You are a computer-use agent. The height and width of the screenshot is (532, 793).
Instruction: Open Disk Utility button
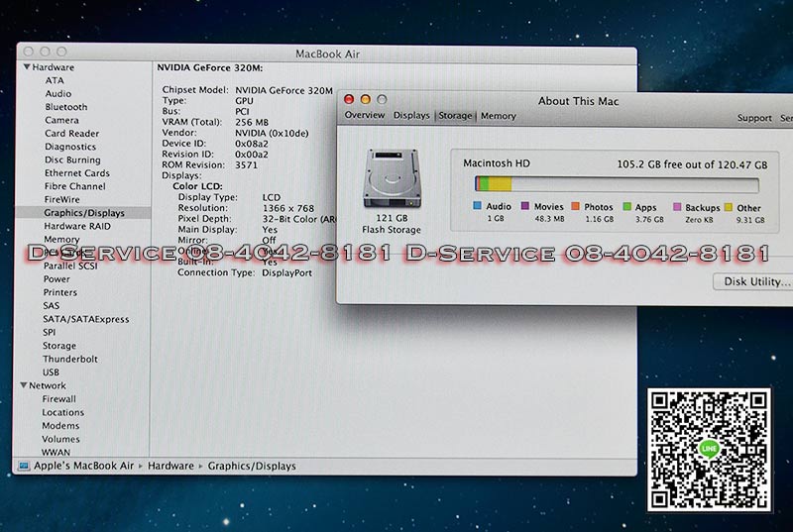coord(753,281)
